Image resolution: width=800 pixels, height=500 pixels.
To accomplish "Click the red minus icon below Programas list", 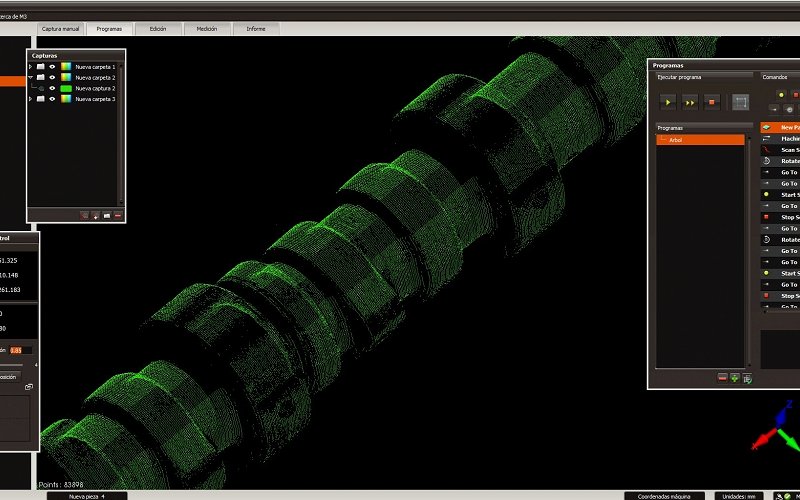I will pos(722,378).
